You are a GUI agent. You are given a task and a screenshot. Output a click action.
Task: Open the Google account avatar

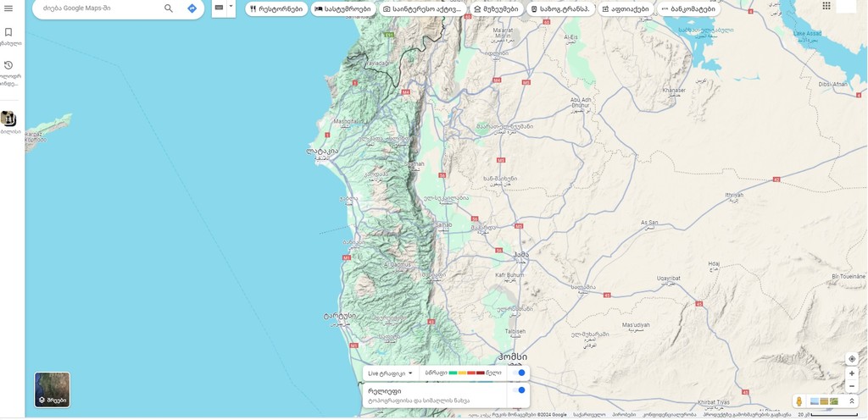pos(846,6)
